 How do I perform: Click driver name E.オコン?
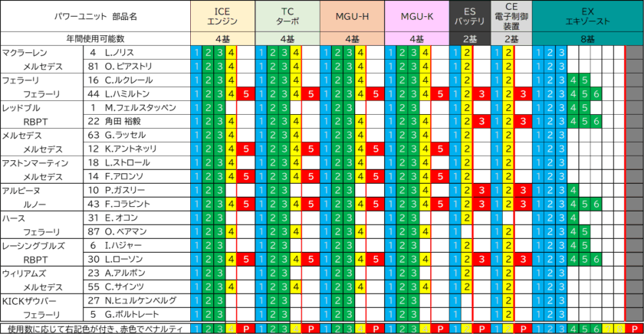pyautogui.click(x=121, y=218)
